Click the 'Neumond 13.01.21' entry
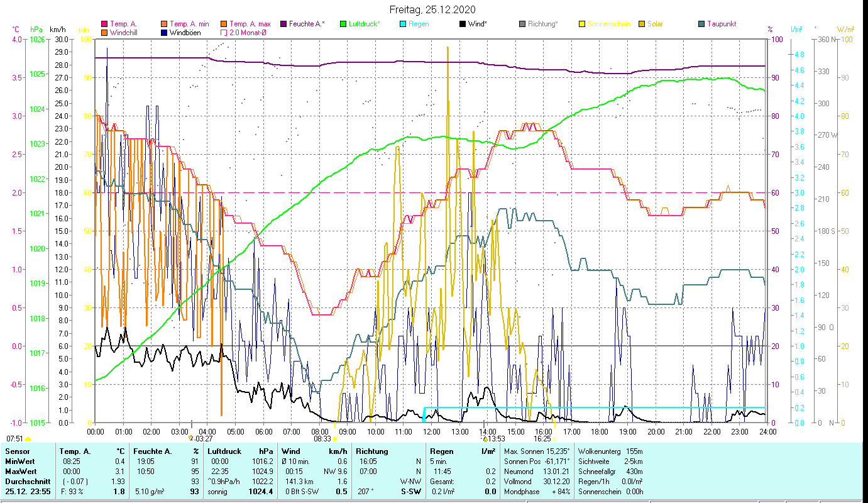This screenshot has height=503, width=868. coord(537,472)
